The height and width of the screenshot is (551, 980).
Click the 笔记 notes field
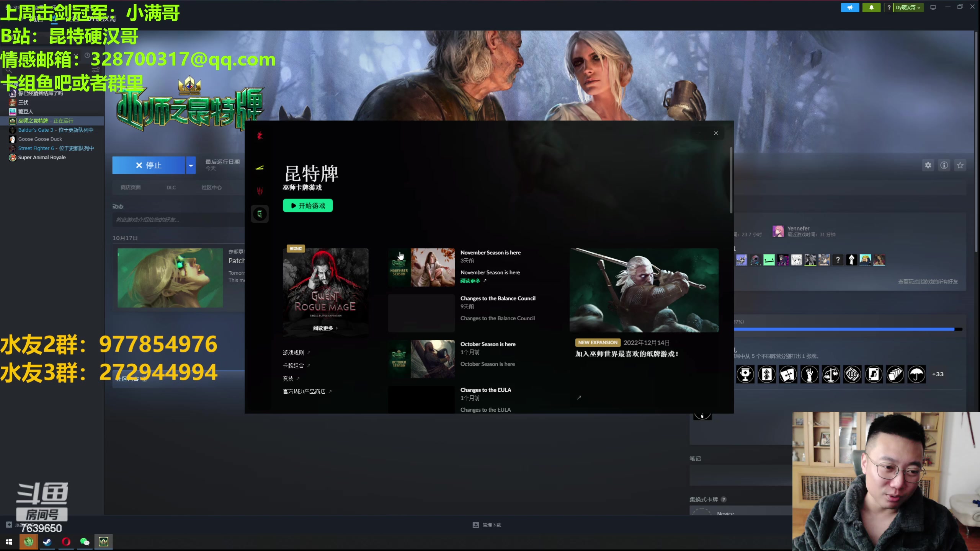click(x=741, y=475)
